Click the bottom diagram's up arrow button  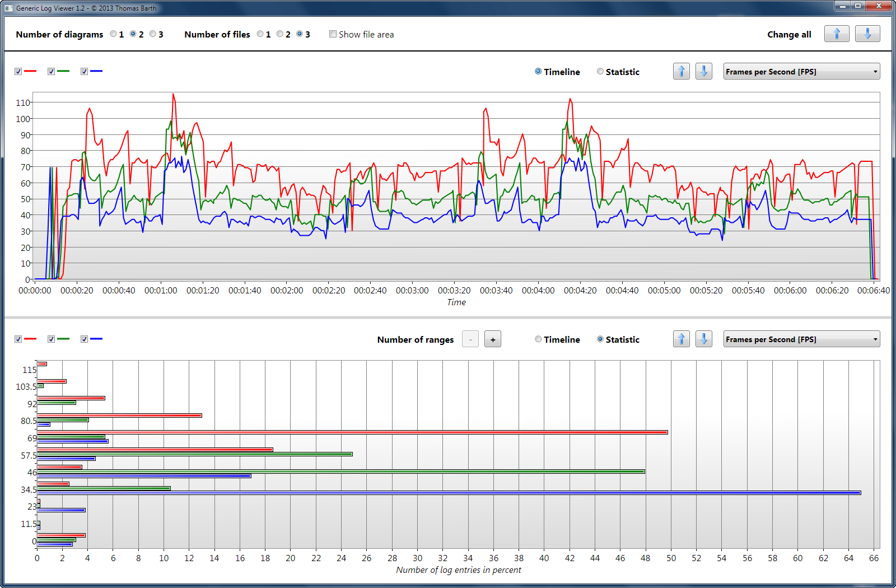coord(682,339)
